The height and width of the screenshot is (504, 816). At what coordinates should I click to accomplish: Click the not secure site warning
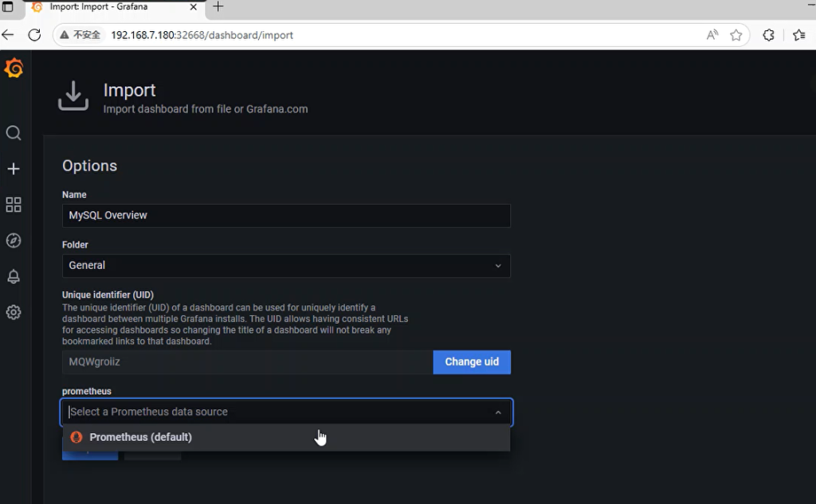pyautogui.click(x=80, y=35)
